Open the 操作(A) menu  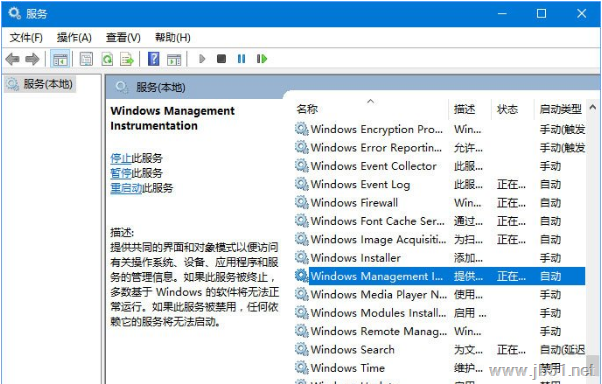pyautogui.click(x=74, y=38)
